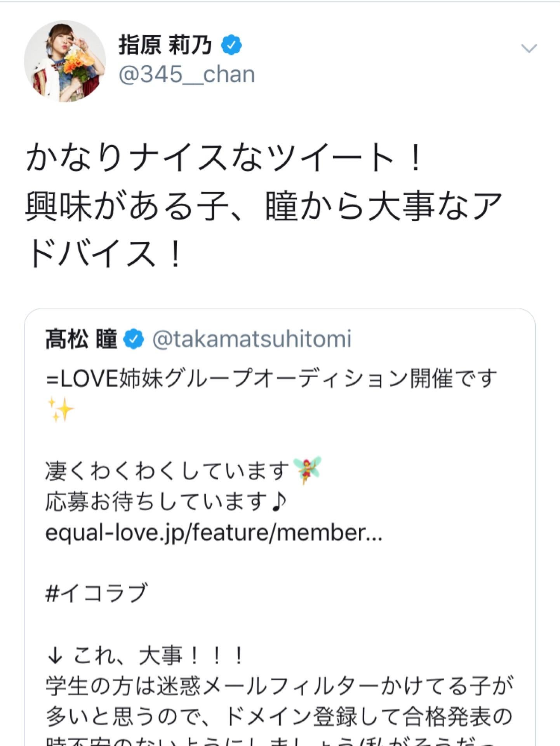Click 指原 莉乃's profile avatar photo
560x746 pixels.
click(x=65, y=61)
